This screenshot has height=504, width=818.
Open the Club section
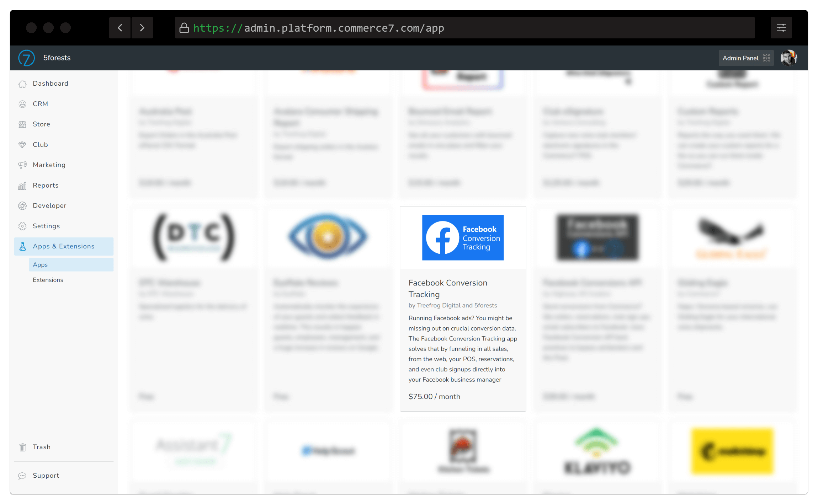(x=40, y=144)
